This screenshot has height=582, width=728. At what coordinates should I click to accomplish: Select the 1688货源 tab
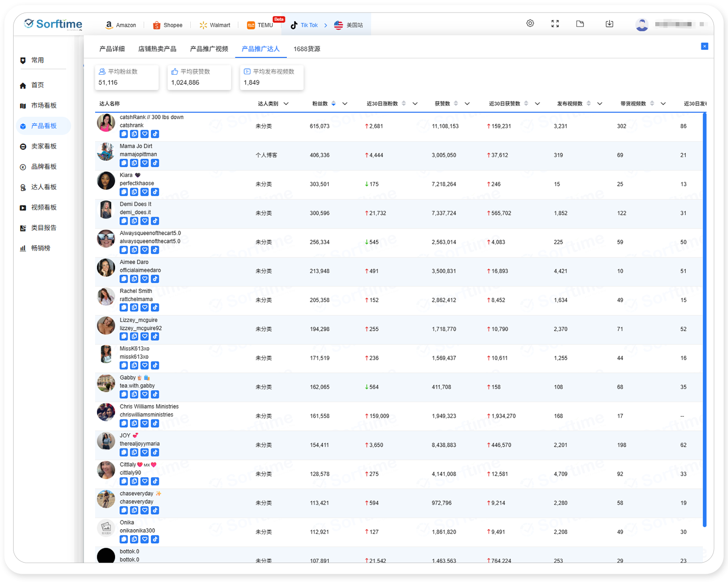306,49
